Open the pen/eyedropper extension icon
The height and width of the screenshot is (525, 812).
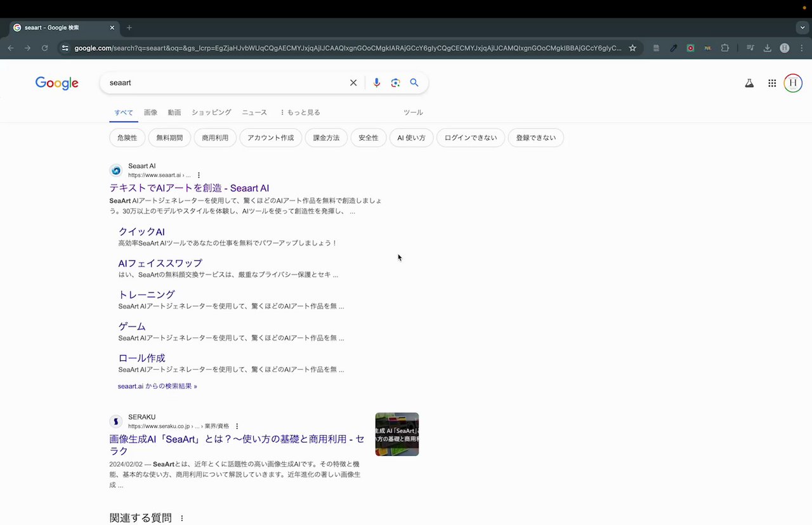click(673, 48)
